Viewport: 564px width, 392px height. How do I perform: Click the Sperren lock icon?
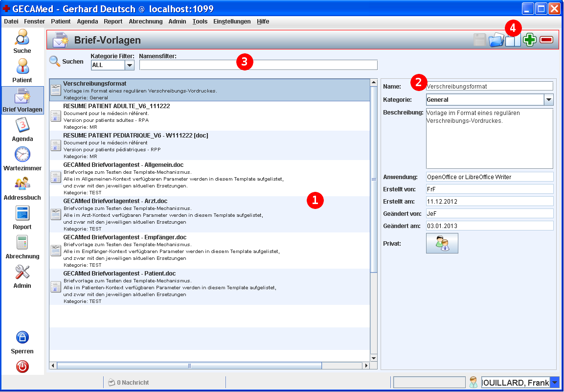(22, 337)
